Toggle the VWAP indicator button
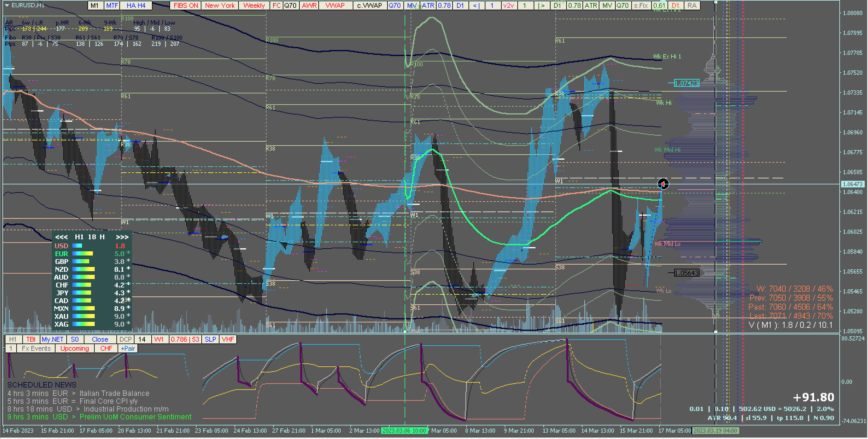This screenshot has height=439, width=868. click(335, 5)
